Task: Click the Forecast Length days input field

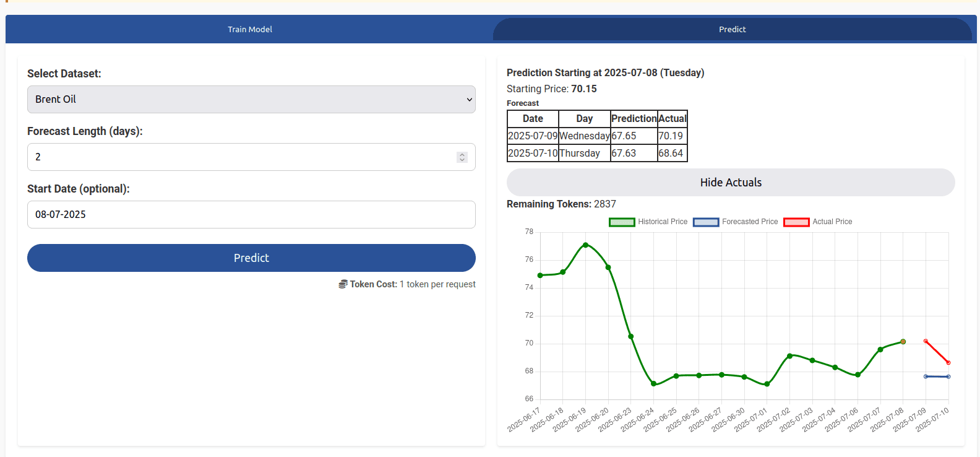Action: click(241, 157)
